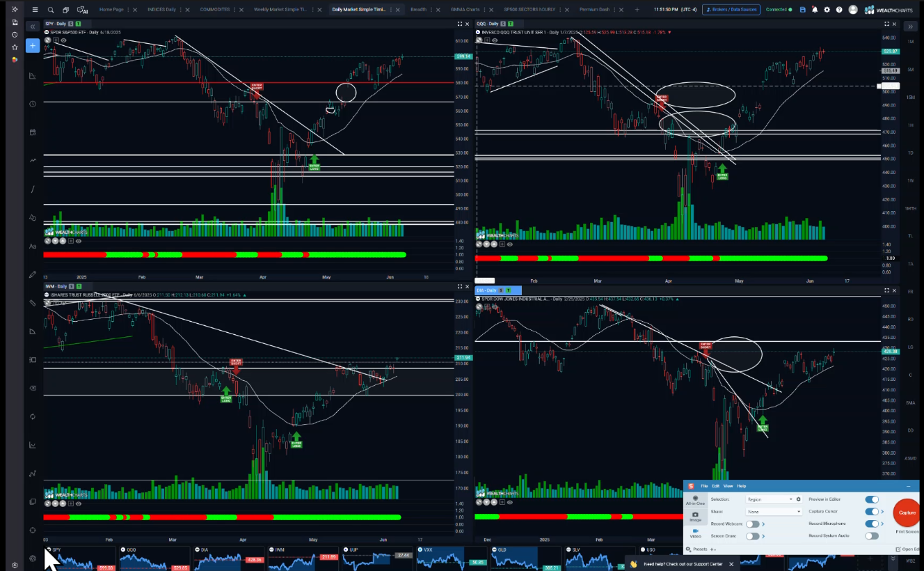Screen dimensions: 924x571
Task: Select the 1D timeframe in right panel
Action: [911, 152]
